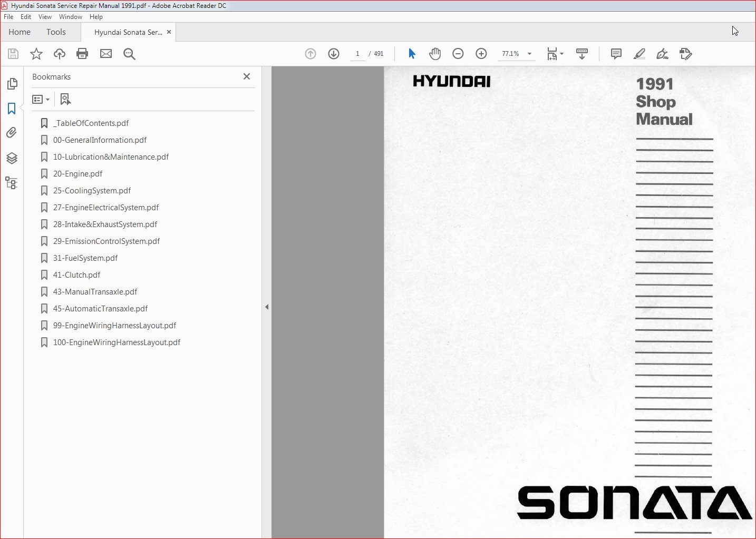Go to the previous page with the up arrow
756x539 pixels.
point(311,54)
